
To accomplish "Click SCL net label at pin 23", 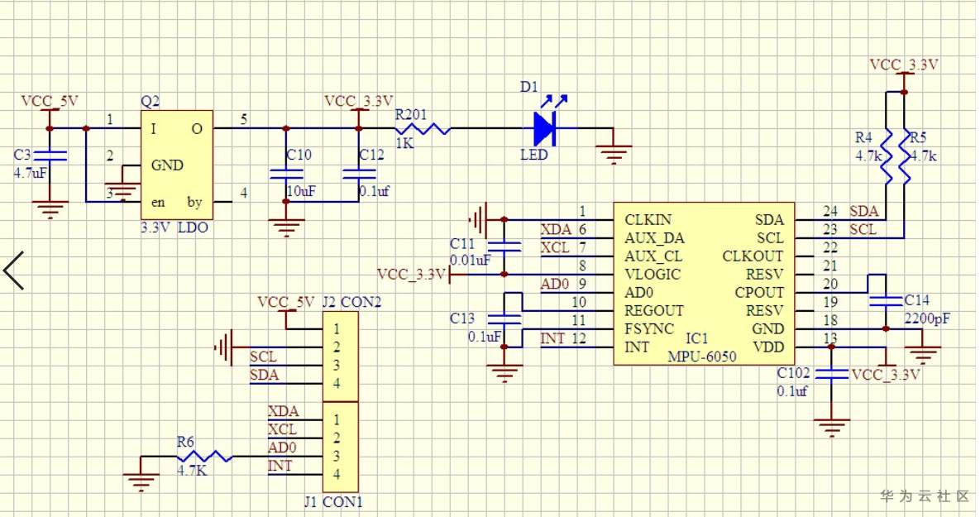I will click(x=863, y=229).
